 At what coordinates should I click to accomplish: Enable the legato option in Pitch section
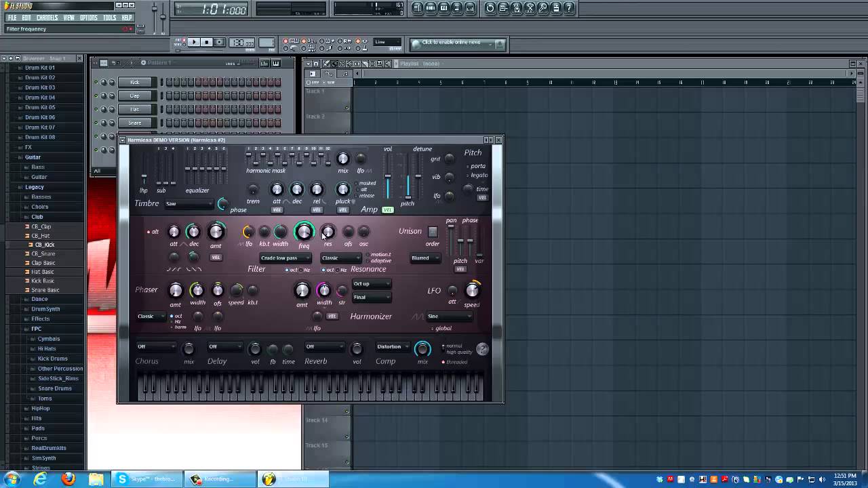click(477, 175)
